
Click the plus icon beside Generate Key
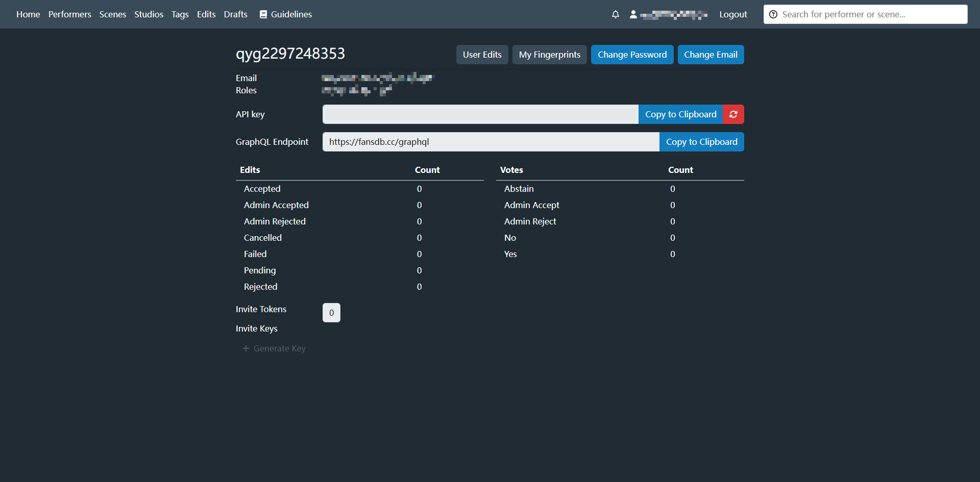[246, 348]
